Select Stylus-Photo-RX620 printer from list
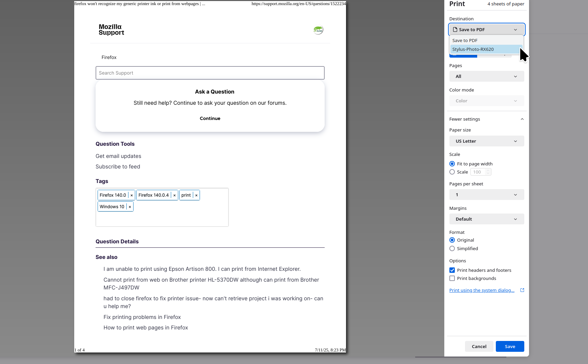The image size is (588, 364). pyautogui.click(x=486, y=49)
